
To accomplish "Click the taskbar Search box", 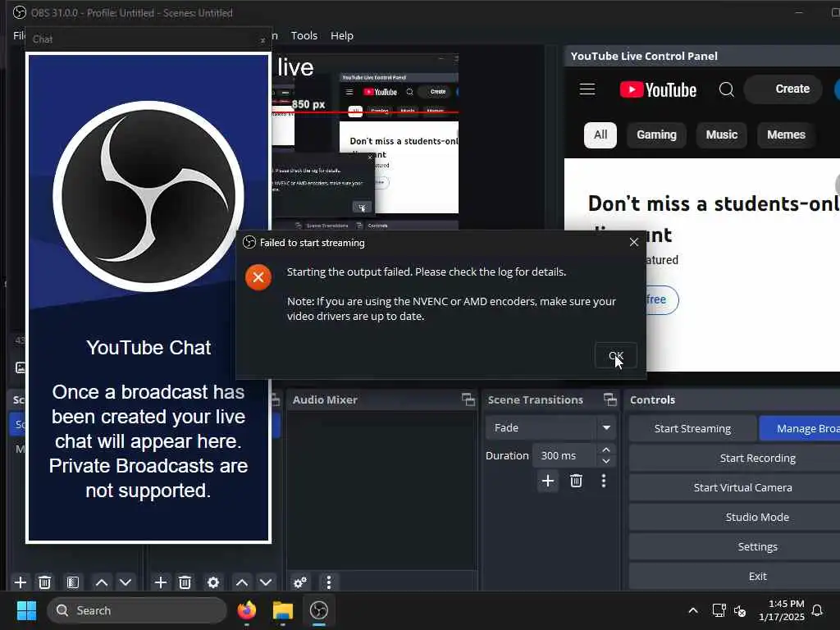I will coord(137,610).
